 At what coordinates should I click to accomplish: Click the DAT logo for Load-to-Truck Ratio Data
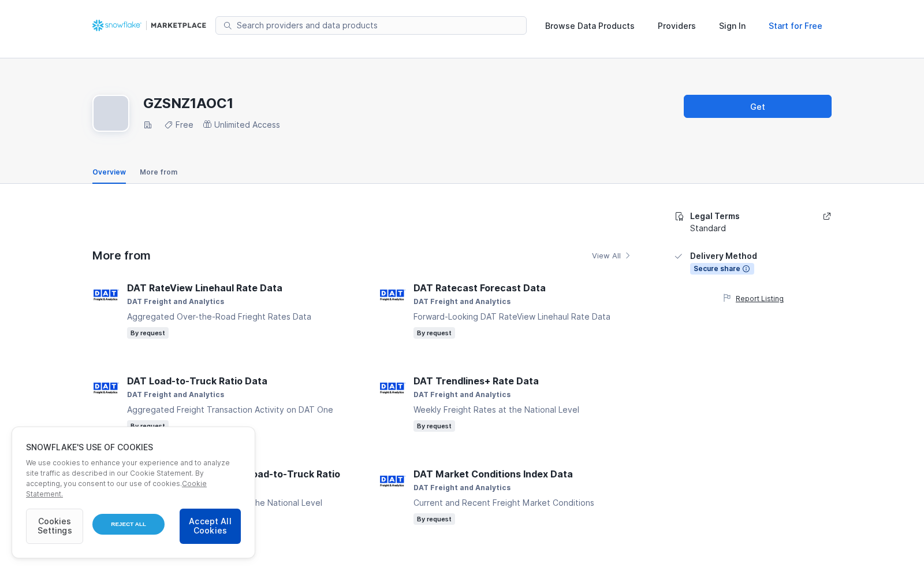(106, 388)
